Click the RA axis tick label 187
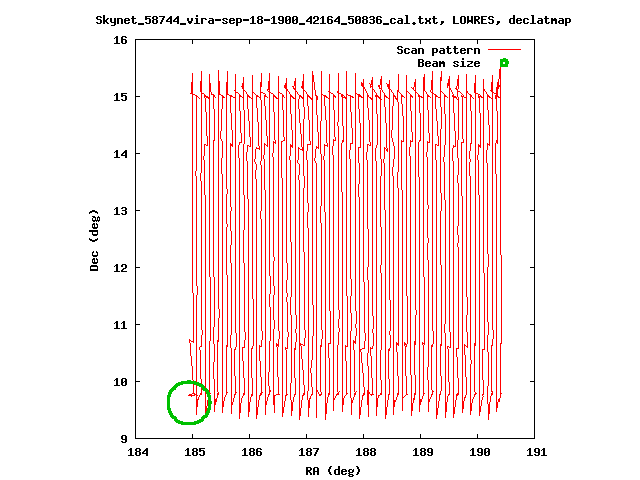 (309, 452)
